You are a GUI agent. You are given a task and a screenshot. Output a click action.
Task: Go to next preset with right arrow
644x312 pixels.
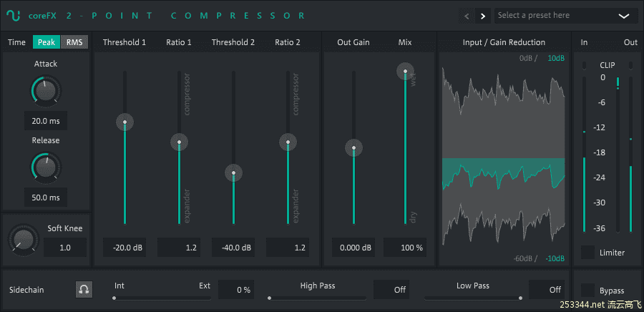coord(483,16)
